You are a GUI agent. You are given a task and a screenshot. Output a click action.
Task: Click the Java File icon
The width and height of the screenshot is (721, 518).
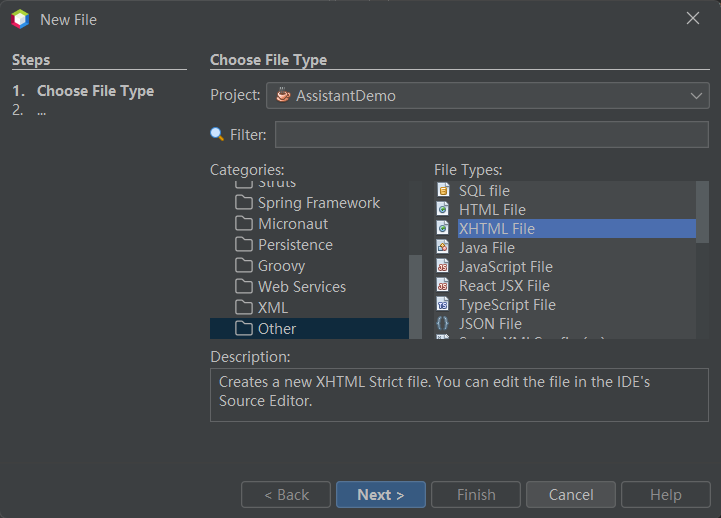pos(443,247)
